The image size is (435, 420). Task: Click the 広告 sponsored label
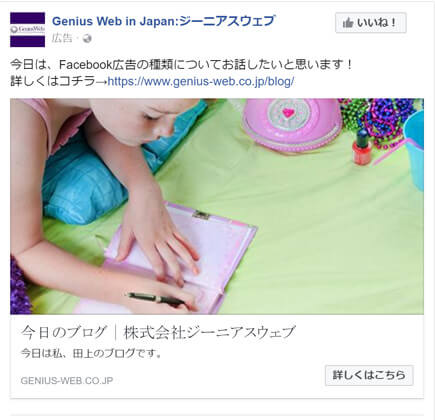tap(62, 38)
